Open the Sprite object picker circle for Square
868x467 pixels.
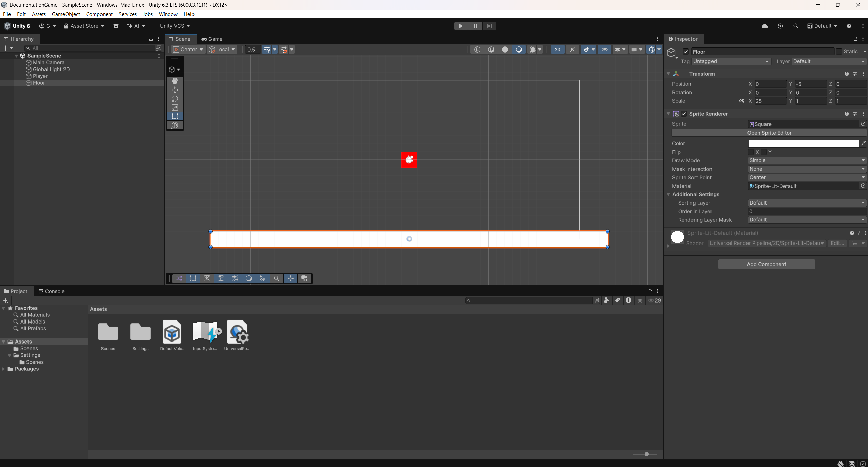(863, 124)
